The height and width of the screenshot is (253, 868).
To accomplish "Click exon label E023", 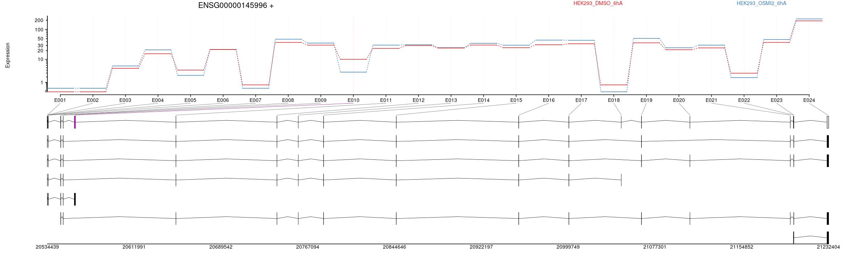I will click(776, 100).
